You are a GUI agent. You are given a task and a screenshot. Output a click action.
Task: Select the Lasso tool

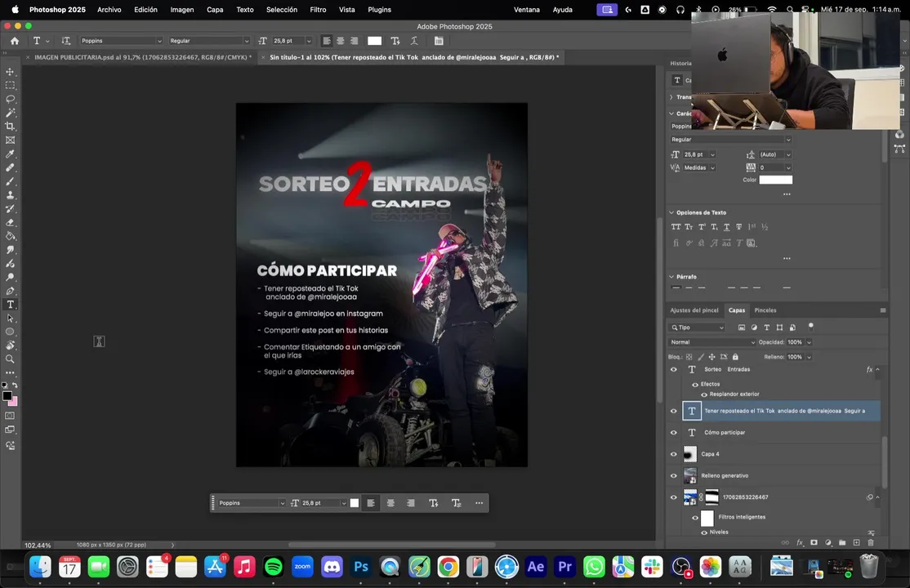coord(10,100)
